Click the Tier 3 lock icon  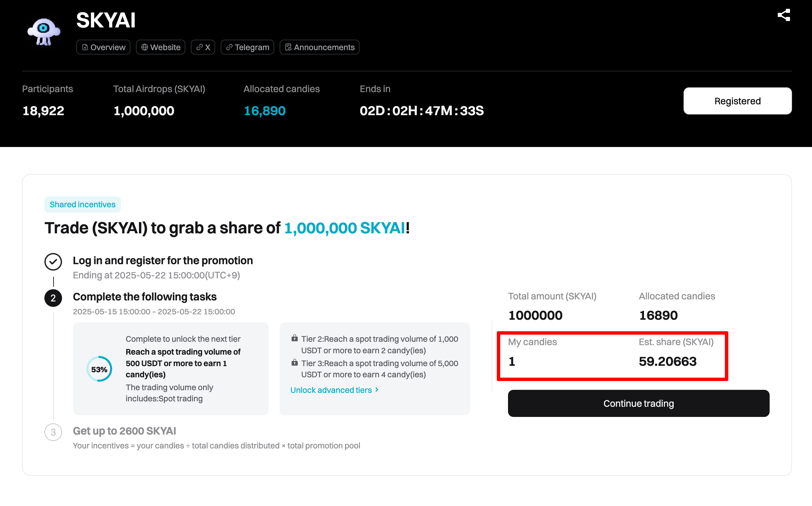pyautogui.click(x=295, y=363)
